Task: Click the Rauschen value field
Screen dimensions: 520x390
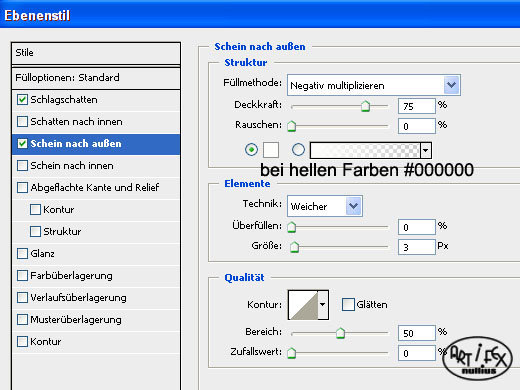Action: tap(417, 126)
